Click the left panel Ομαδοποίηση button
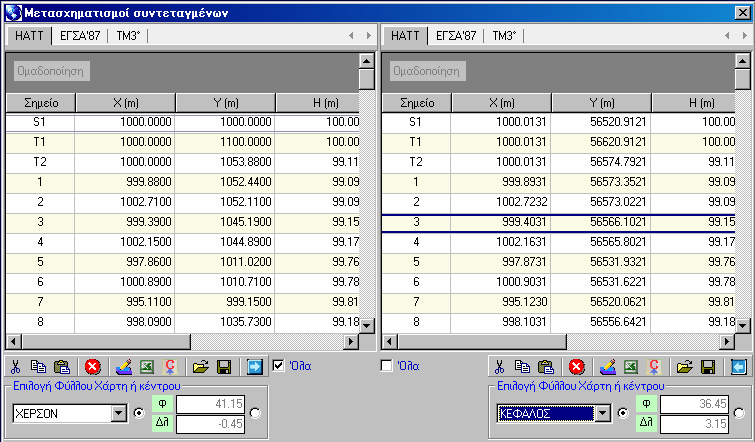This screenshot has width=755, height=442. pyautogui.click(x=51, y=71)
